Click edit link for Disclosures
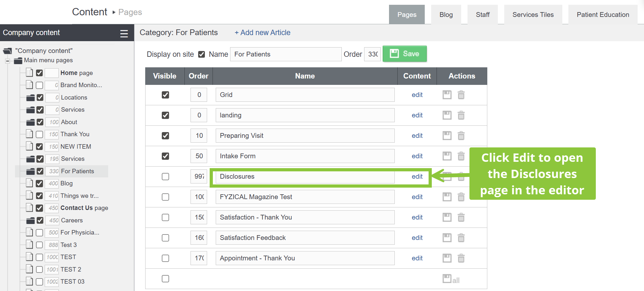Screen dimensions: 644x291 (417, 176)
